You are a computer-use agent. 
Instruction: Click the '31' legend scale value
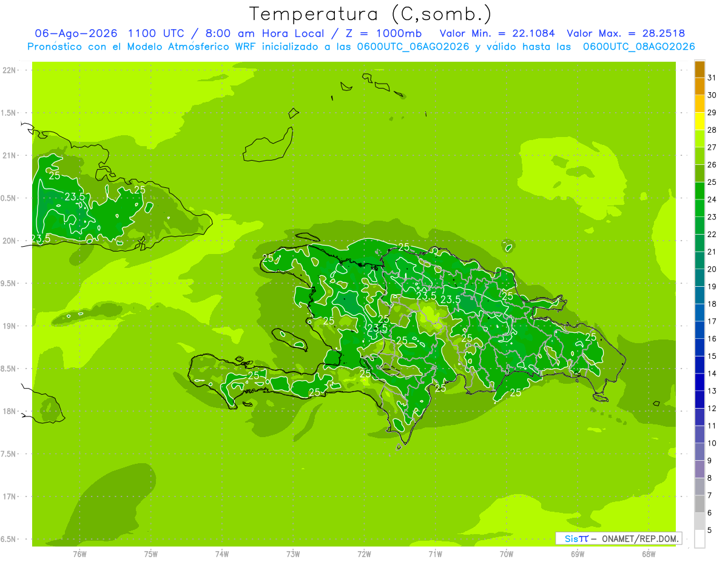click(x=712, y=78)
